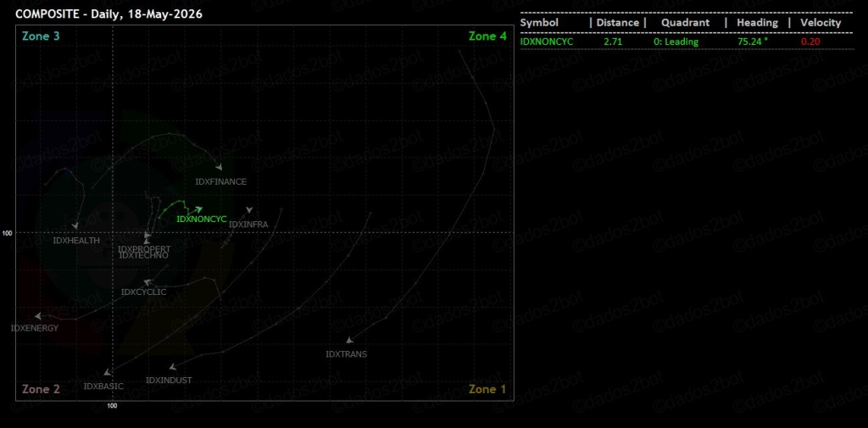Click the IDXENERGY arrowhead marker
This screenshot has height=428, width=868.
pyautogui.click(x=37, y=316)
